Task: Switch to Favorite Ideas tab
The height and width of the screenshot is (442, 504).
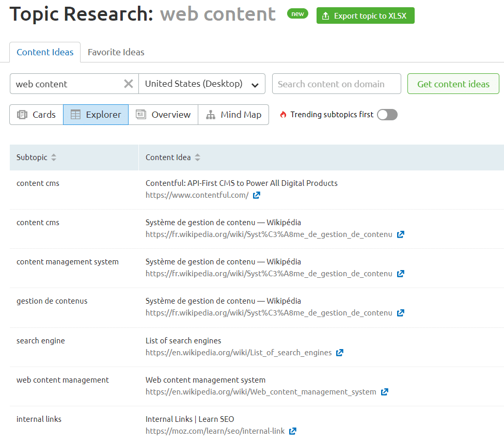Action: [116, 52]
